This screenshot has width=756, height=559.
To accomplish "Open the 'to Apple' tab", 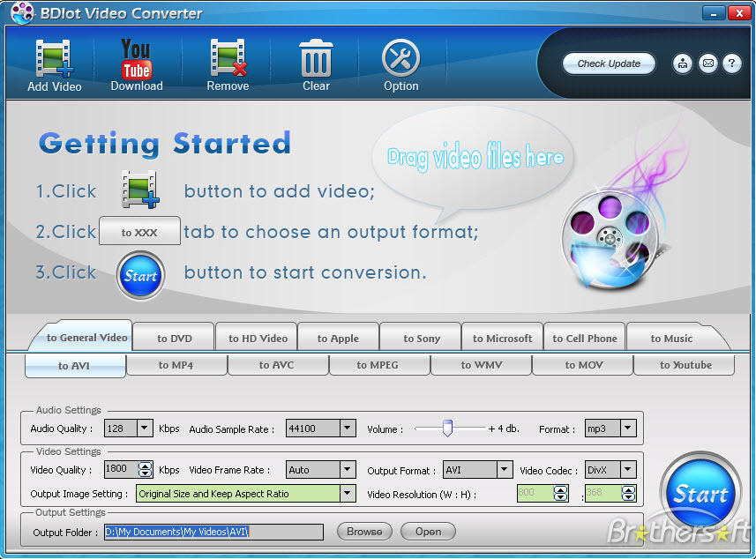I will click(338, 339).
